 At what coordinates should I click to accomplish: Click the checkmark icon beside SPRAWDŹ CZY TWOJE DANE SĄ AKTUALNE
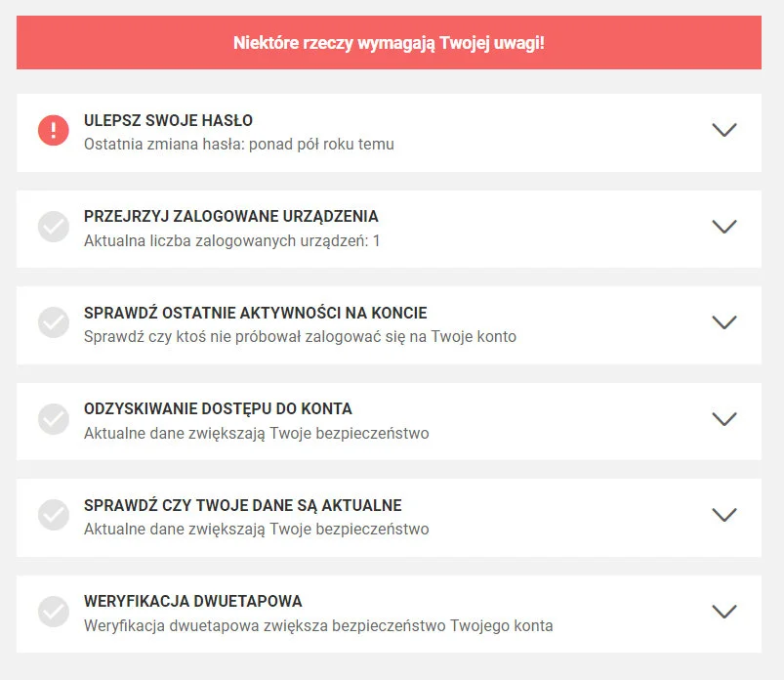click(53, 515)
